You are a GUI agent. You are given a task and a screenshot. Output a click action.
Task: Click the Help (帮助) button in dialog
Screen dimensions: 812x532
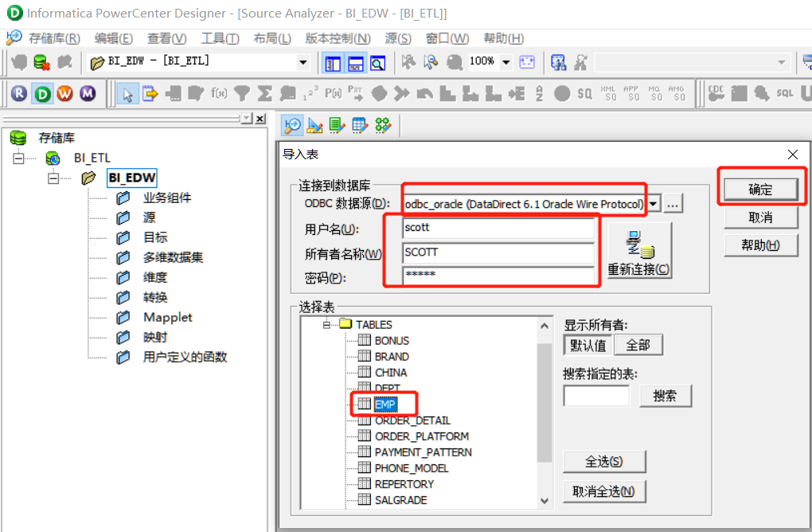760,245
